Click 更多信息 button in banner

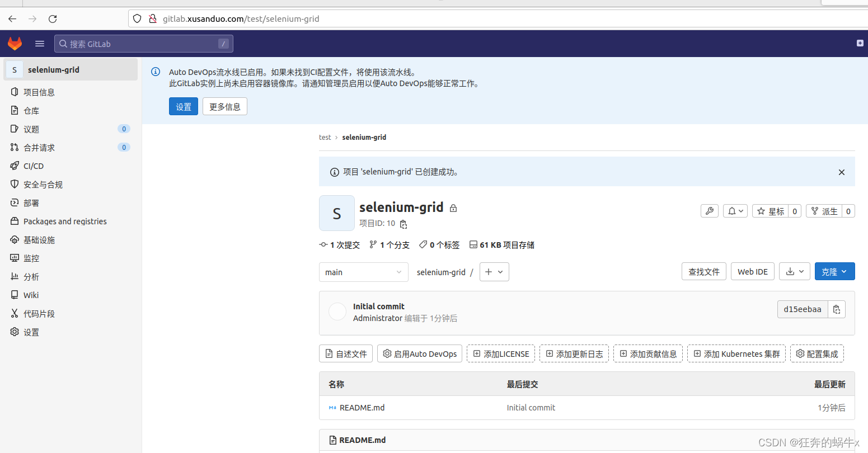(225, 106)
